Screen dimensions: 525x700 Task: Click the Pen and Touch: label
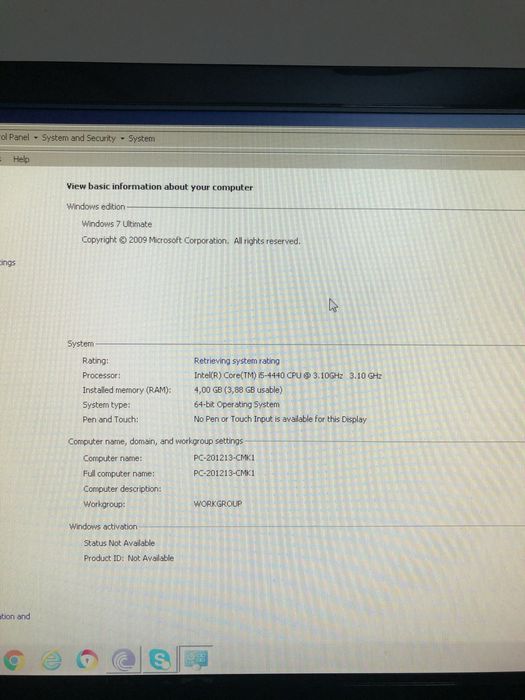coord(110,420)
